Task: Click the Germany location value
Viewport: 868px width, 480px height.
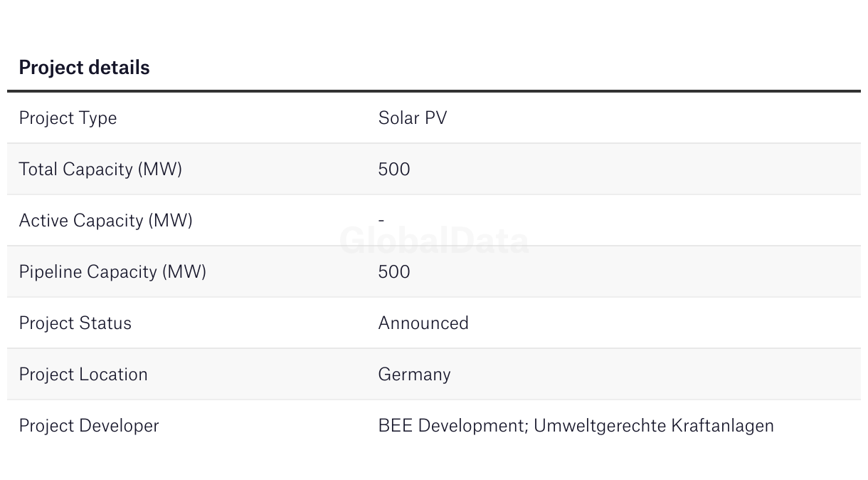Action: (x=415, y=375)
